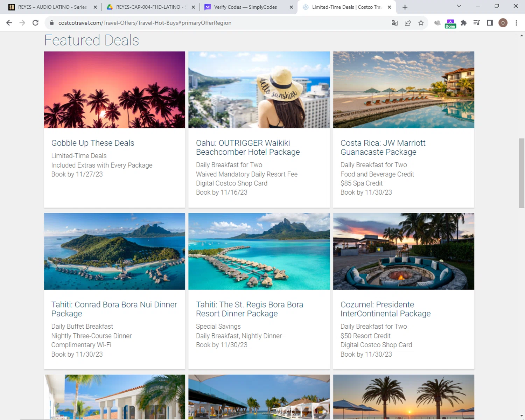Toggle the browser side panel
525x420 pixels.
point(490,23)
